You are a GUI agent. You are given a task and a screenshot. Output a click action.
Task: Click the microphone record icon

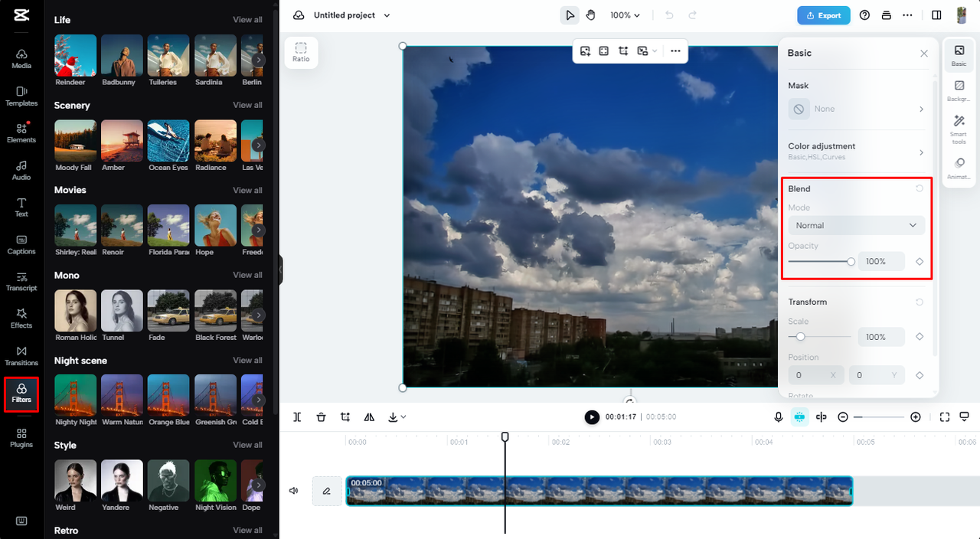tap(779, 417)
